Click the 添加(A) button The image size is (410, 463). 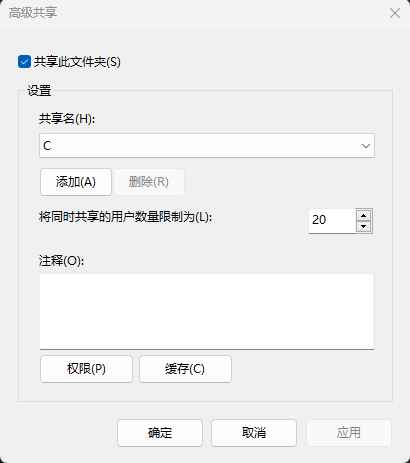pos(76,182)
